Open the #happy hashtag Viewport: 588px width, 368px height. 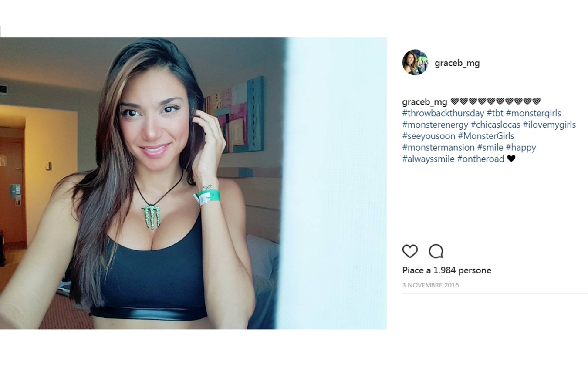(521, 147)
